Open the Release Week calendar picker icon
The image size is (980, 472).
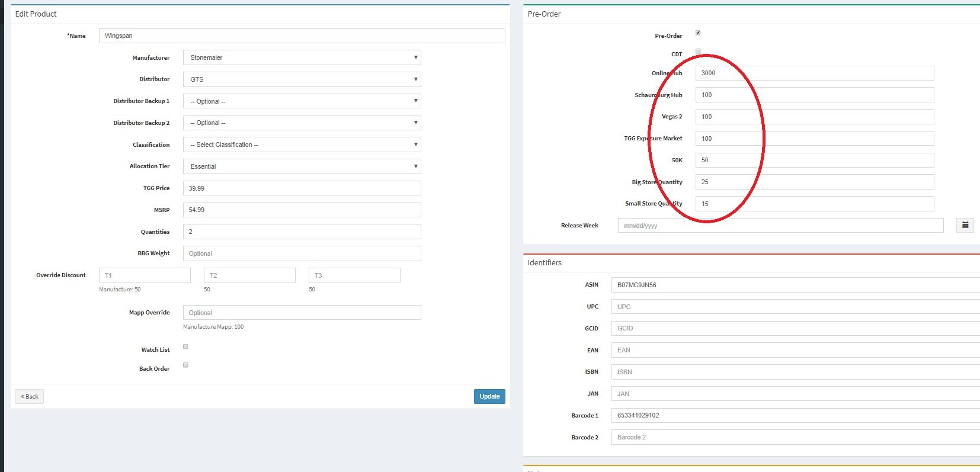pos(965,226)
